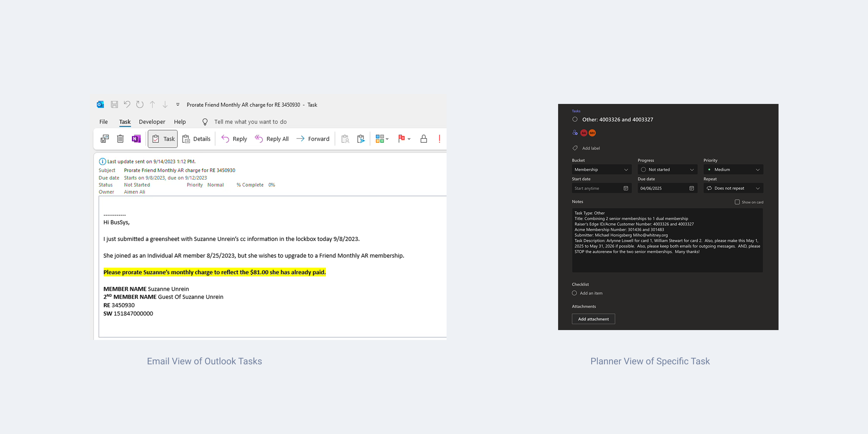This screenshot has width=868, height=434.
Task: Click the Subject line text in task header
Action: coord(179,170)
